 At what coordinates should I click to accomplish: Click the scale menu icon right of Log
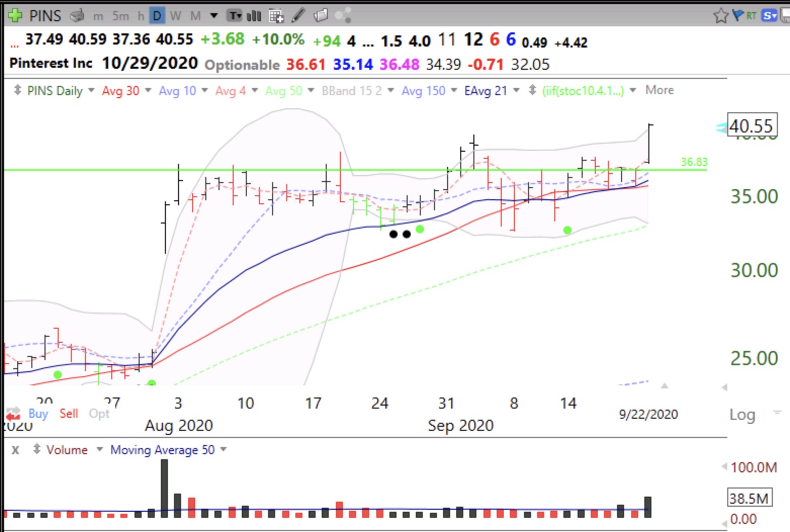pyautogui.click(x=777, y=413)
